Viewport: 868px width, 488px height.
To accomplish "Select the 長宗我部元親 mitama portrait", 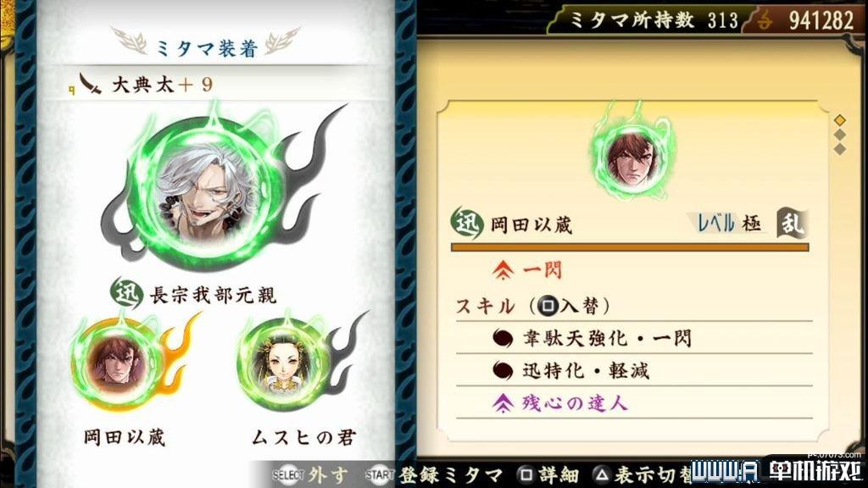I will [x=203, y=192].
